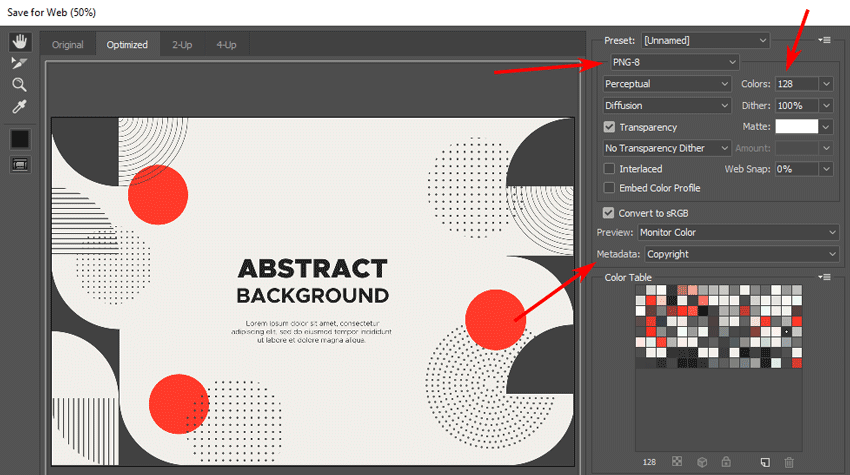Switch to the Original tab
Screen dimensions: 850x475
click(68, 44)
